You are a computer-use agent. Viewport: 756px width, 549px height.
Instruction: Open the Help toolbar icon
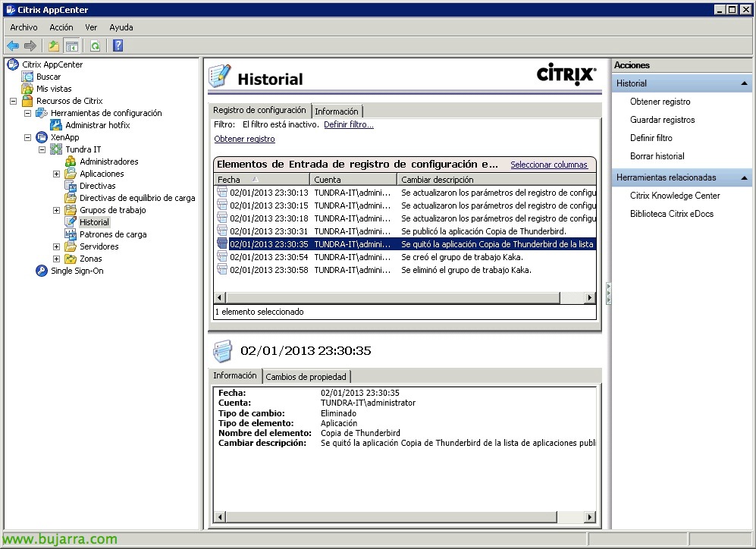pos(118,45)
